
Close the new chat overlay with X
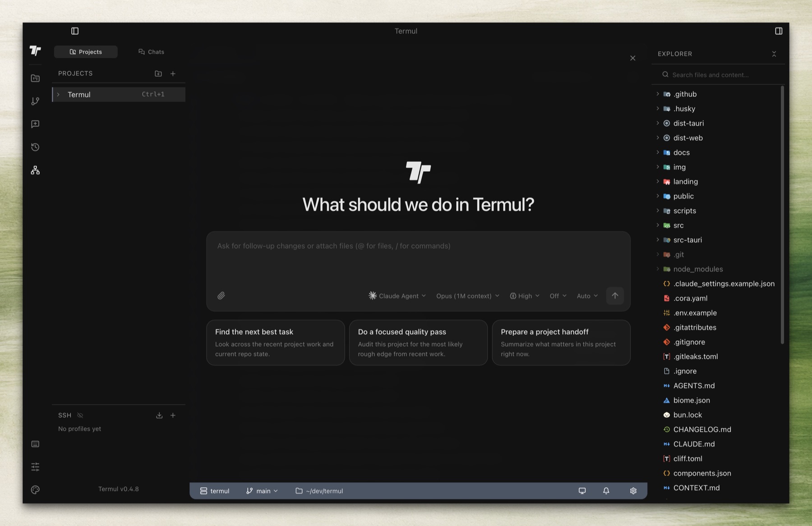pos(632,58)
